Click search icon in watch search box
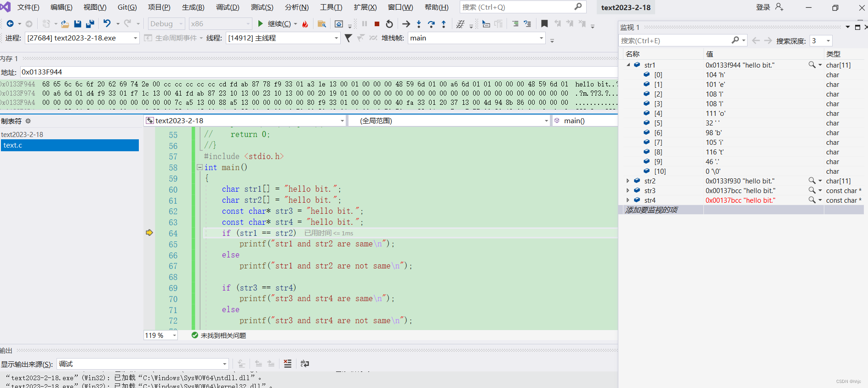The width and height of the screenshot is (868, 388). (x=735, y=40)
